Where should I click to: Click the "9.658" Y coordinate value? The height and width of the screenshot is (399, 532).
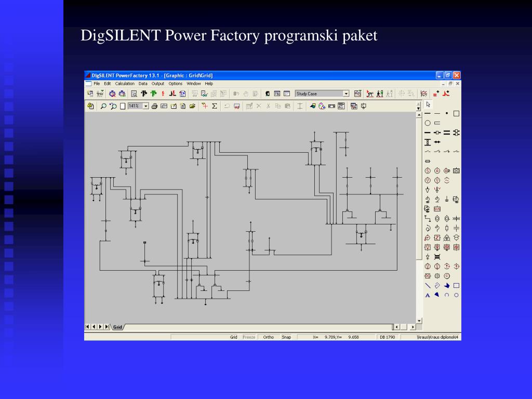pos(353,337)
